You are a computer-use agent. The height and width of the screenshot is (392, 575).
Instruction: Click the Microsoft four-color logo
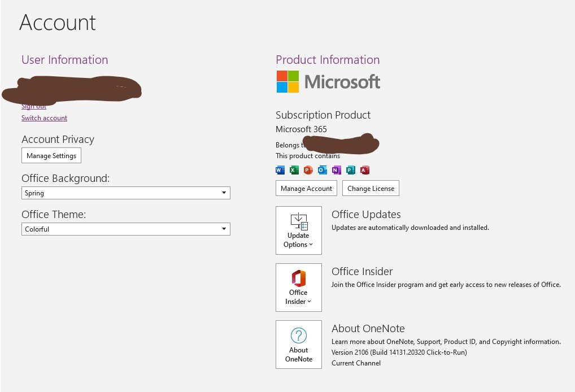tap(288, 81)
